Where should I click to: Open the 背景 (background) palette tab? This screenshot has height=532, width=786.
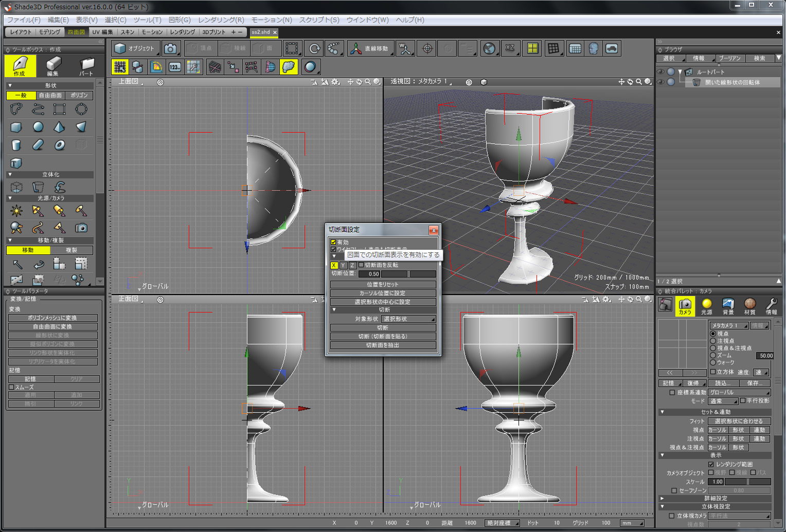point(728,306)
